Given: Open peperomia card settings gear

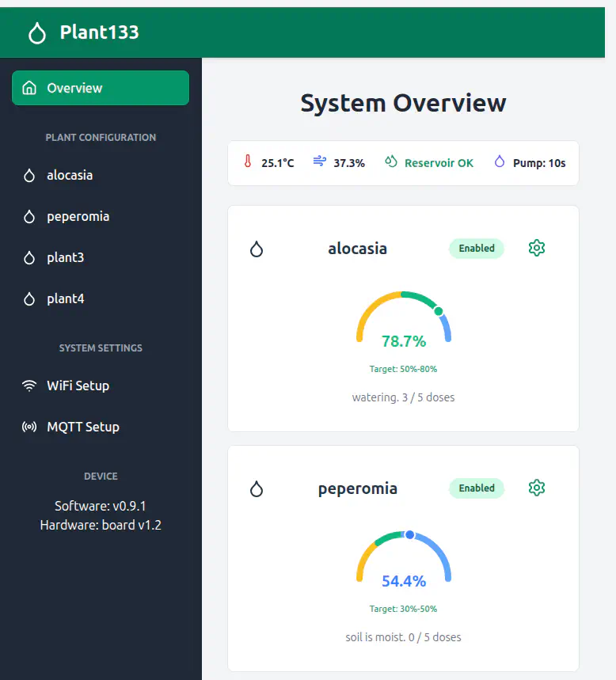Looking at the screenshot, I should pyautogui.click(x=537, y=488).
